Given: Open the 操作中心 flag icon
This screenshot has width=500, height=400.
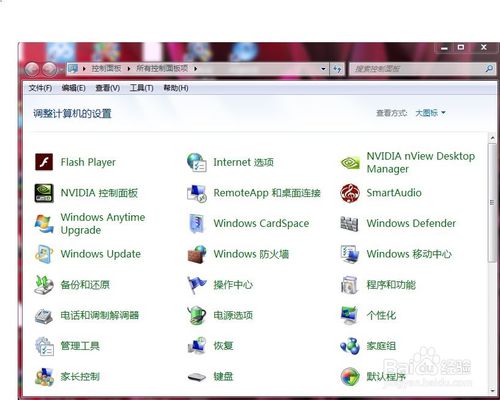Looking at the screenshot, I should point(197,285).
